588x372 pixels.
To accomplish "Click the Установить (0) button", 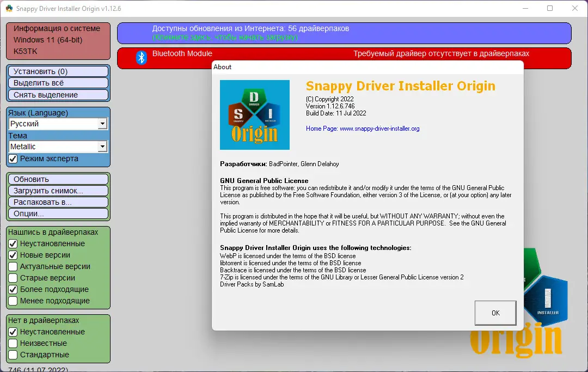I will pyautogui.click(x=58, y=71).
